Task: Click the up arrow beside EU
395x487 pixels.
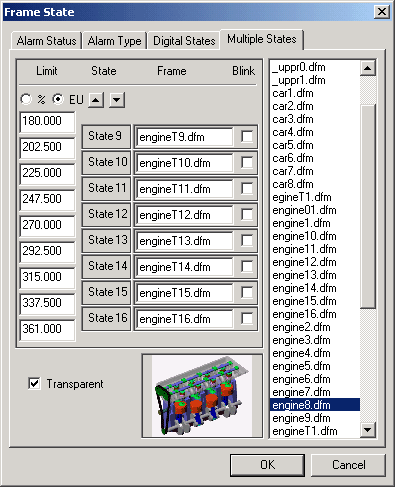Action: pos(96,100)
